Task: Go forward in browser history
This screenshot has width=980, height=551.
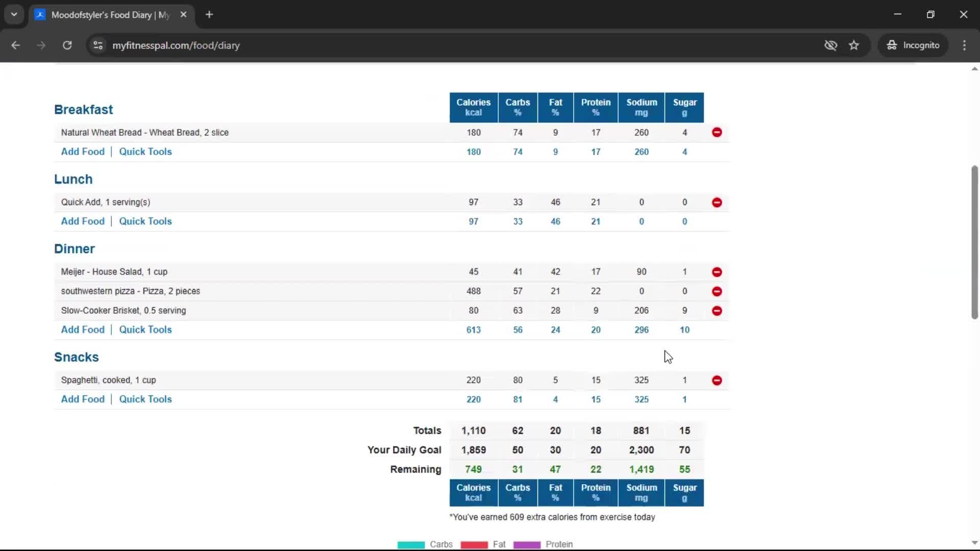Action: 41,45
